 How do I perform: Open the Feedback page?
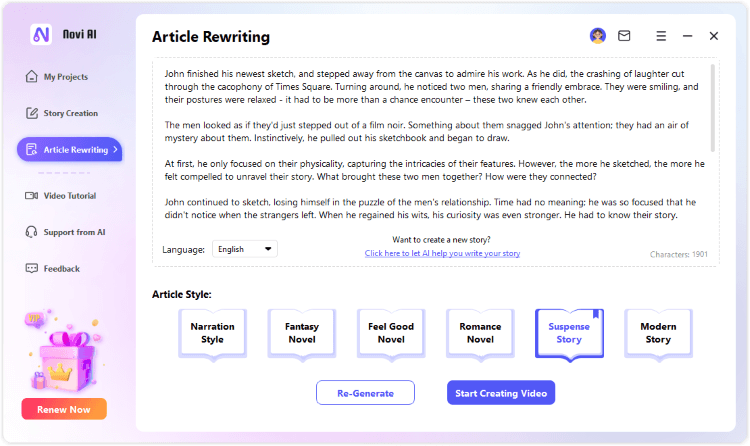[62, 268]
